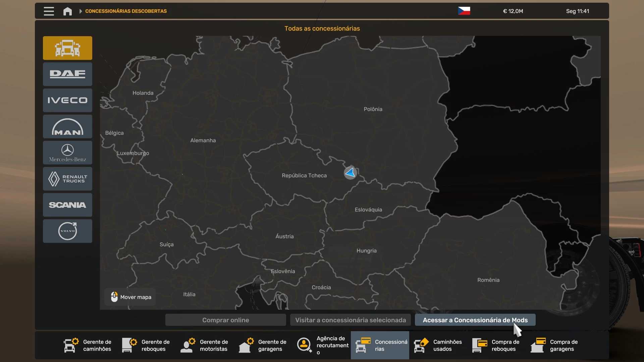Filter dealers by DAF brand
This screenshot has height=362, width=644.
coord(67,74)
